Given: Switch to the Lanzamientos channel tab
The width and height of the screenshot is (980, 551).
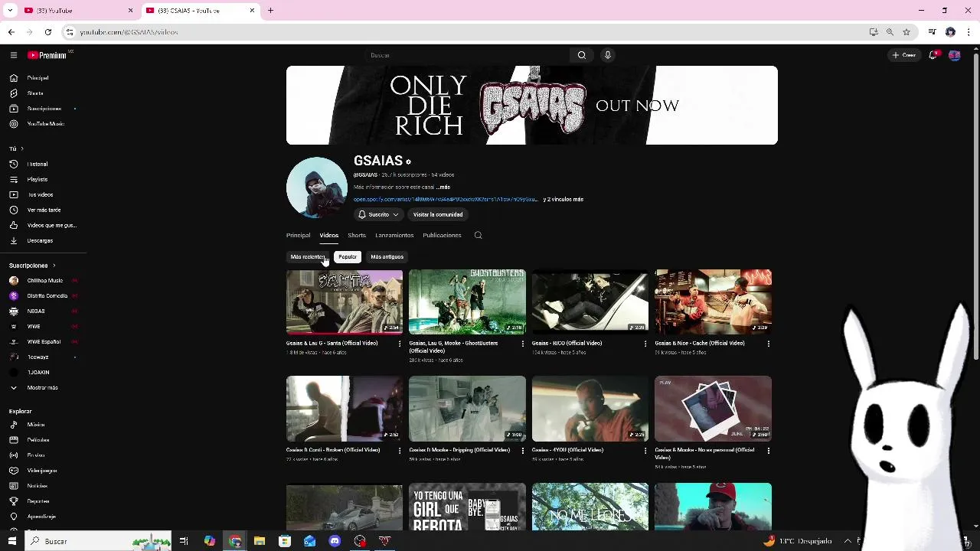Looking at the screenshot, I should point(394,236).
